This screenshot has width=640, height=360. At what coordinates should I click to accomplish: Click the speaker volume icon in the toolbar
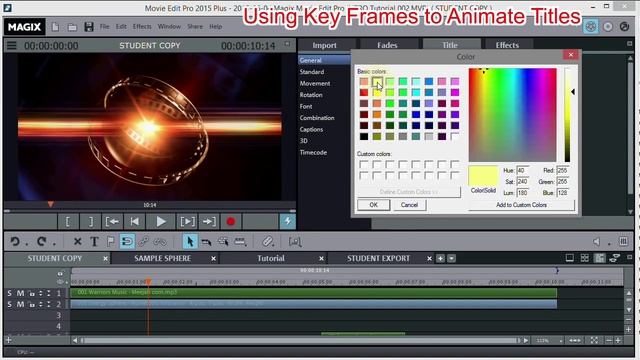(x=596, y=242)
